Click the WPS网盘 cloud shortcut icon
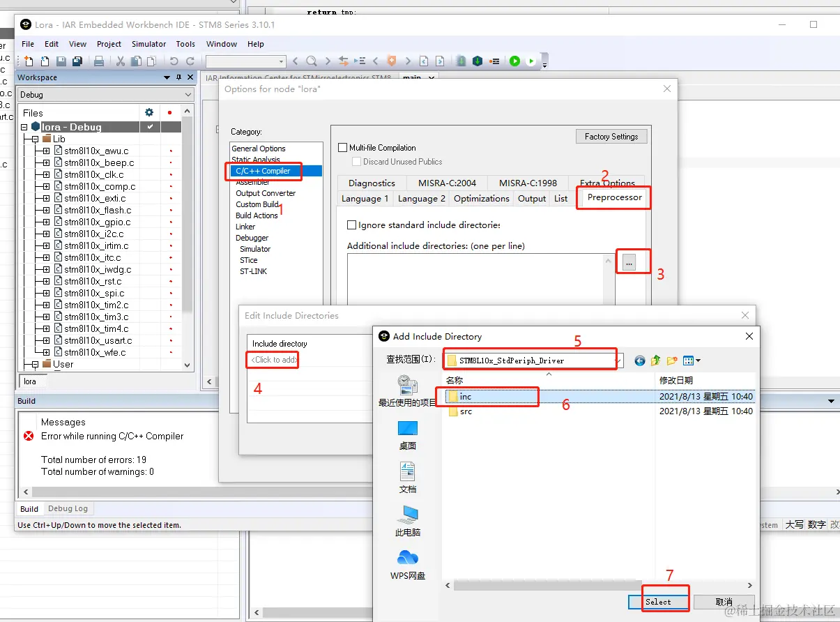 tap(408, 564)
